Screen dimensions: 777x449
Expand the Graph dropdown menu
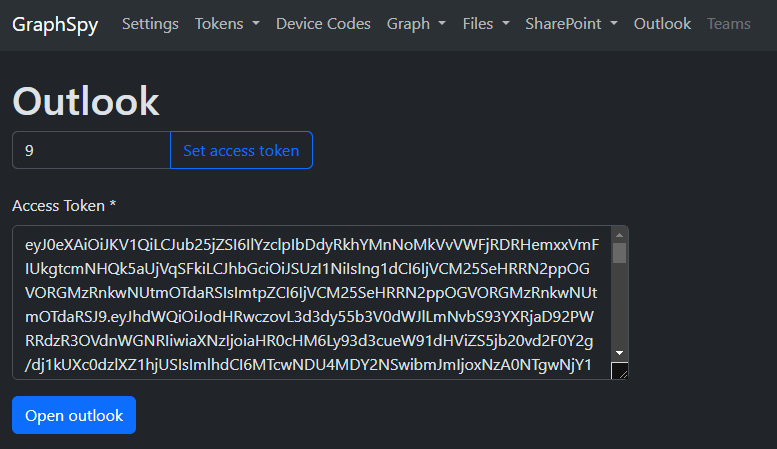(416, 24)
